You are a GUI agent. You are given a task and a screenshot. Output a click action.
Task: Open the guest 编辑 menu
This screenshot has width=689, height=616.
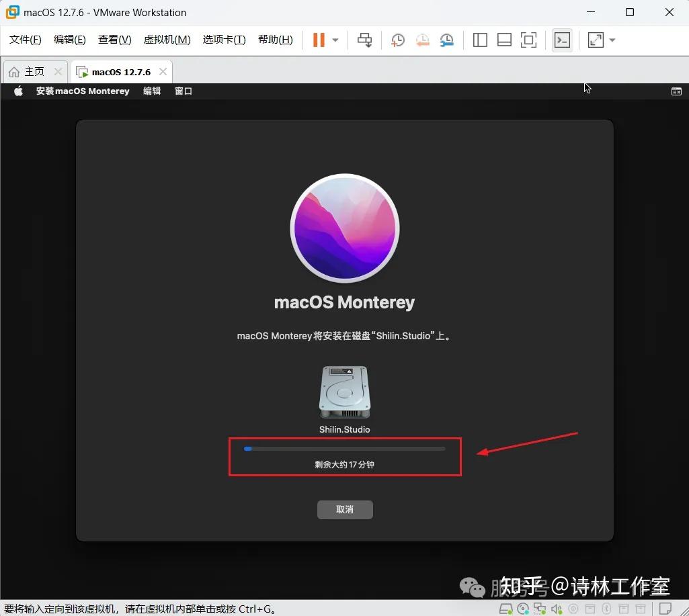[x=152, y=91]
